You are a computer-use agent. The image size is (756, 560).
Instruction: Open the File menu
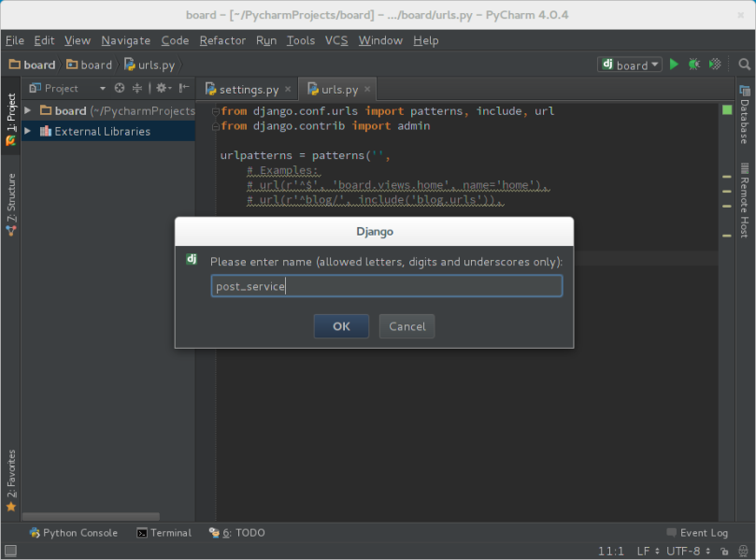click(15, 40)
